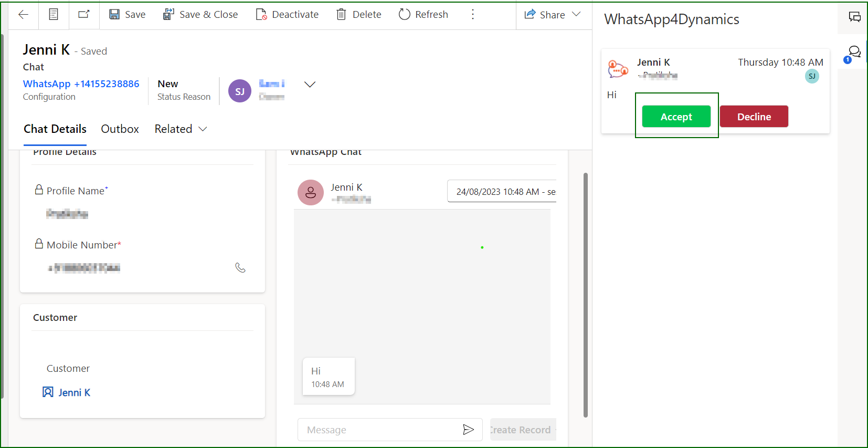Share the record
Viewport: 868px width, 448px height.
(545, 15)
